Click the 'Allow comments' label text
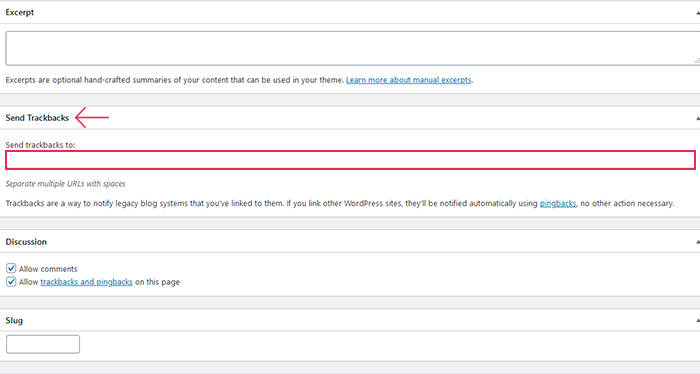Viewport: 700px width, 374px height. pyautogui.click(x=48, y=269)
